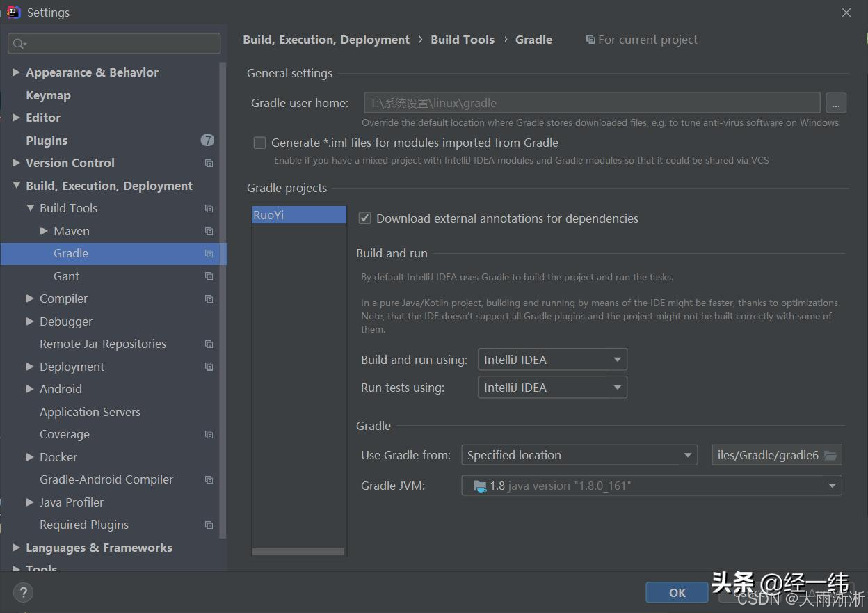This screenshot has width=868, height=613.
Task: Expand the Java Profiler node
Action: point(30,502)
